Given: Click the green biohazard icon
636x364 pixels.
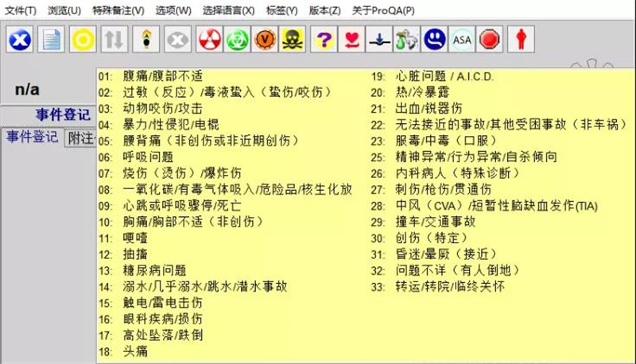Looking at the screenshot, I should (x=237, y=39).
